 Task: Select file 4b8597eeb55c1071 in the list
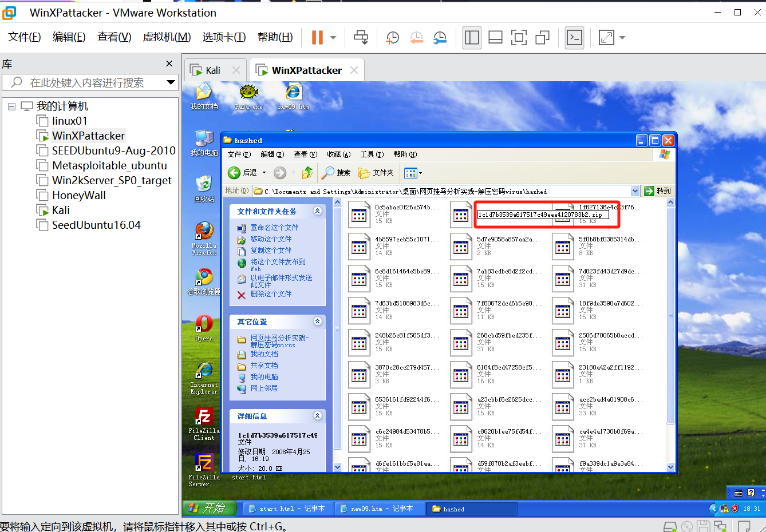[x=394, y=247]
